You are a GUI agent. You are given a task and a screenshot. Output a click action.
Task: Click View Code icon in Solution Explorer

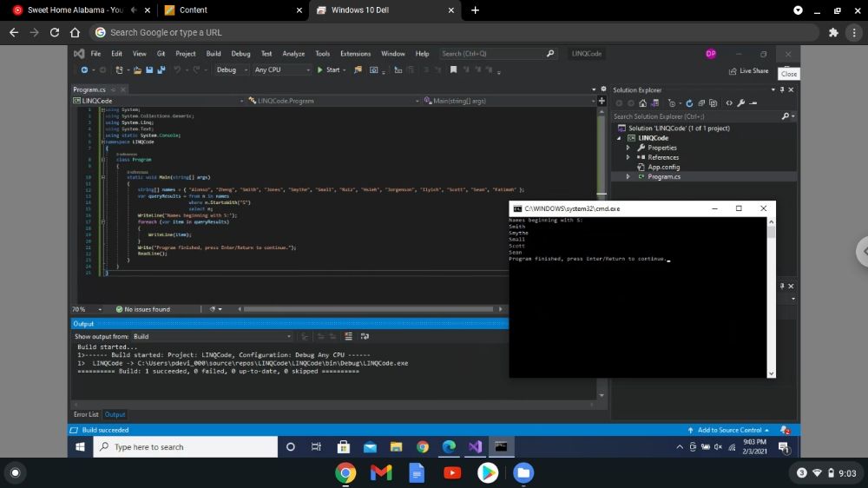tap(729, 103)
